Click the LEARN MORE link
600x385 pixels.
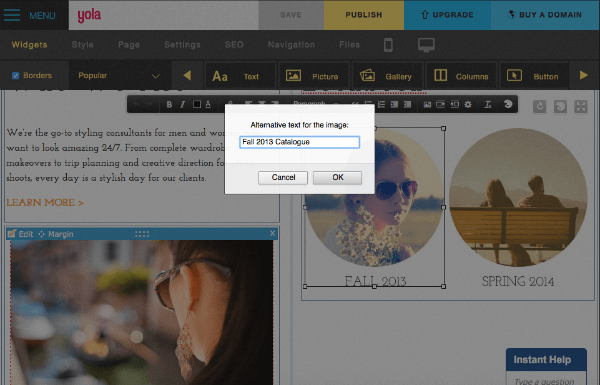click(45, 202)
